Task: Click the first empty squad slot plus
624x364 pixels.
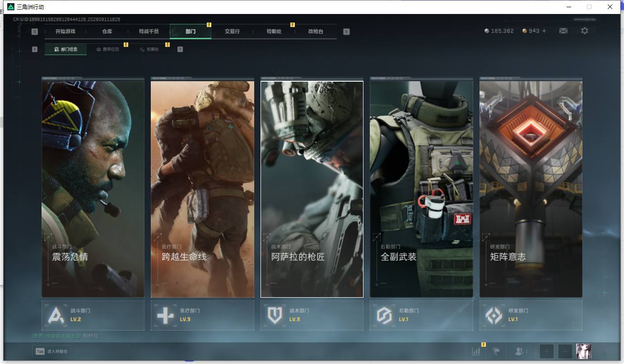Action: tap(547, 351)
